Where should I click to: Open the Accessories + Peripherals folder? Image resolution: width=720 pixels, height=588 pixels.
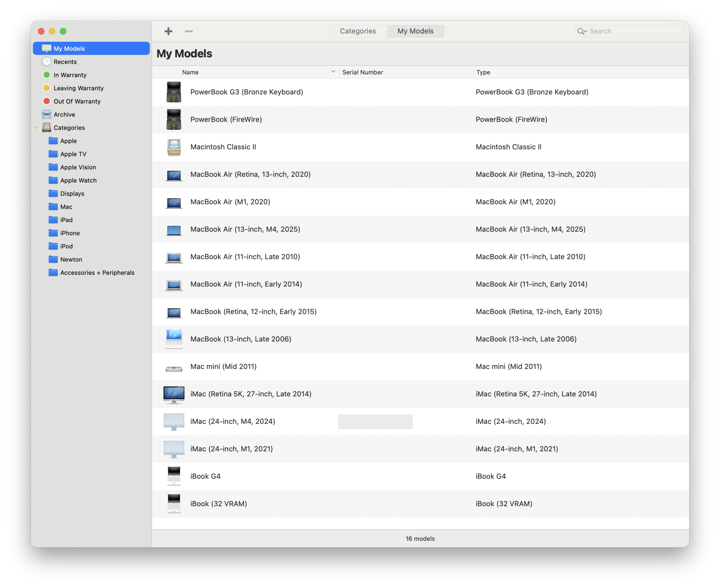[x=52, y=273]
